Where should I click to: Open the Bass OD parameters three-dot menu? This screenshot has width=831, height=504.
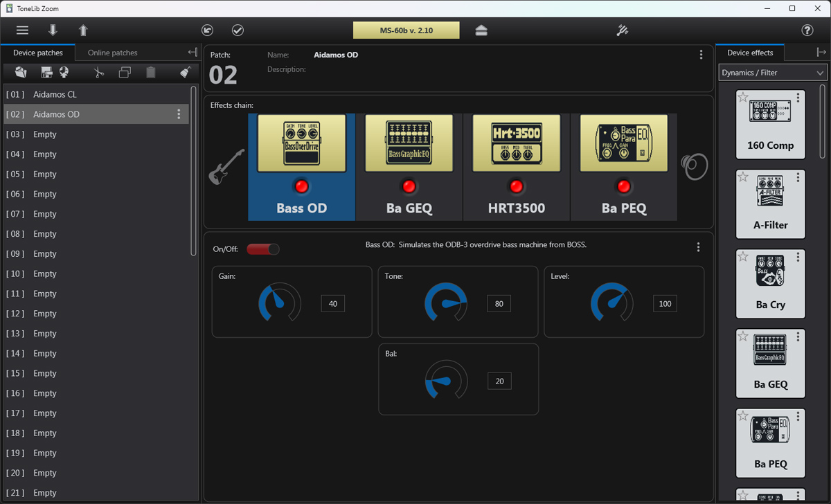[x=698, y=247]
